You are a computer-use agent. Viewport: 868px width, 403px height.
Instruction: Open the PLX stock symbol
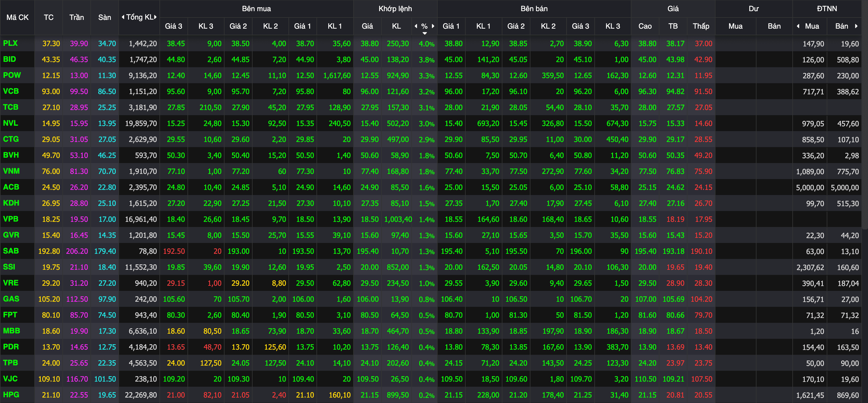[11, 43]
